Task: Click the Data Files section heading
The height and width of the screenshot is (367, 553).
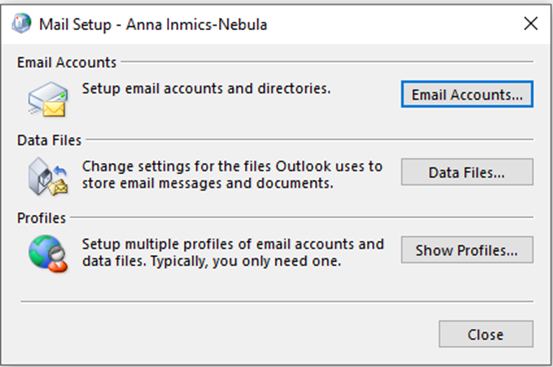Action: tap(49, 140)
